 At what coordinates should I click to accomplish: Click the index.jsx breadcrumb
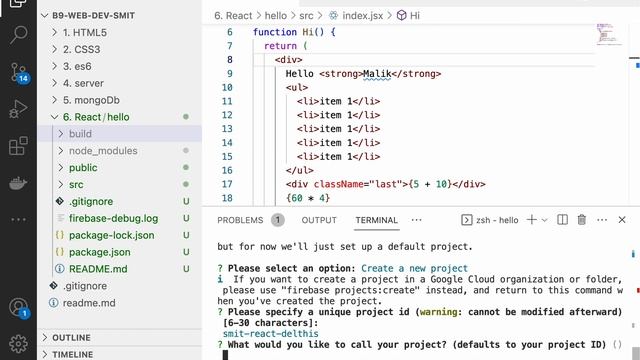click(x=356, y=16)
